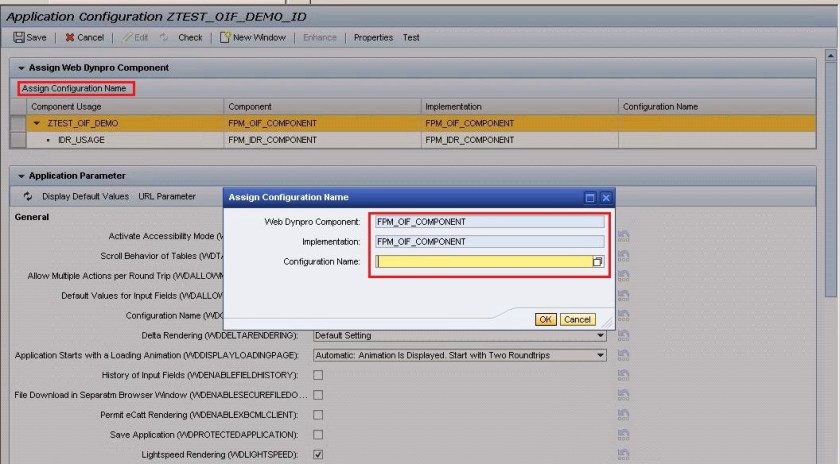Reset Allow Multiple Actions per Round Trip icon
The width and height of the screenshot is (840, 464).
pyautogui.click(x=623, y=275)
